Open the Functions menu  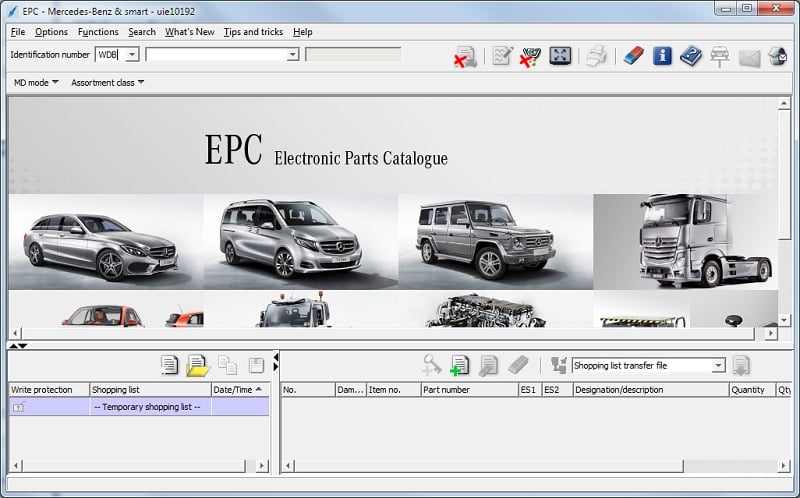(98, 32)
